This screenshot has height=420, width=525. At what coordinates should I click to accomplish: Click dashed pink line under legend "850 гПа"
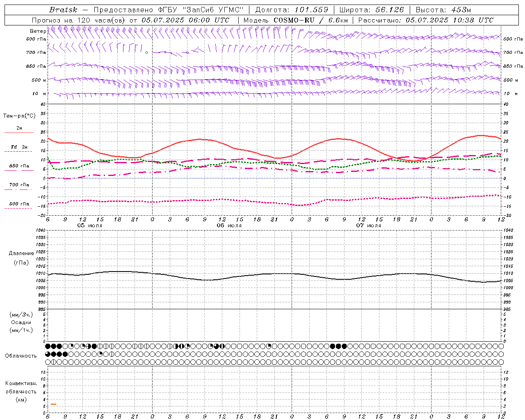click(19, 171)
